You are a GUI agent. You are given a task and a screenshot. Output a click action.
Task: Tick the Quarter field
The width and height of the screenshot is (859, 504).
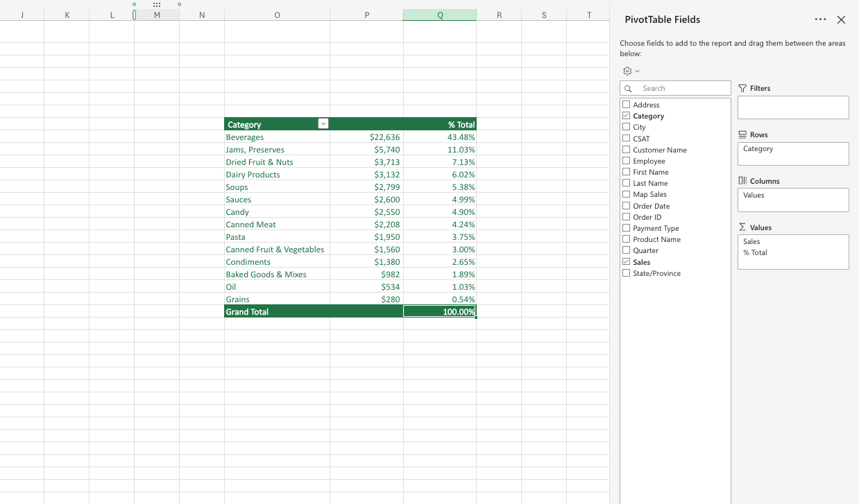(x=627, y=250)
